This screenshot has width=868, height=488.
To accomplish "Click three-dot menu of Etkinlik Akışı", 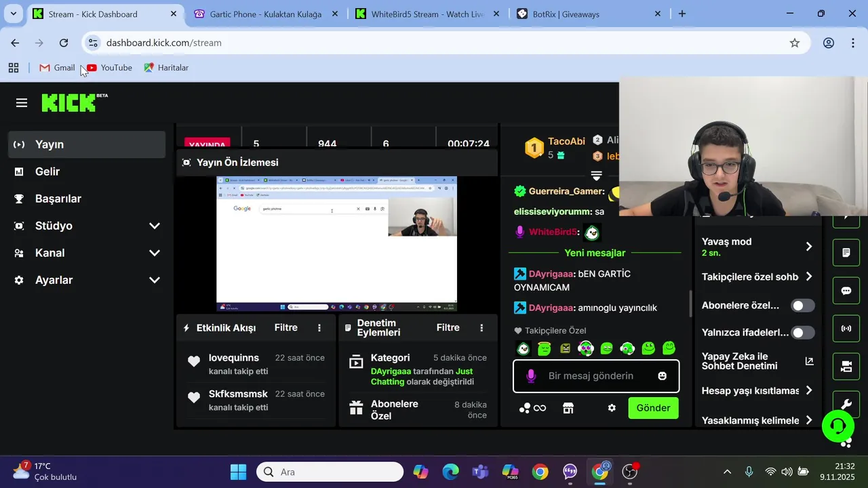I will [x=319, y=328].
